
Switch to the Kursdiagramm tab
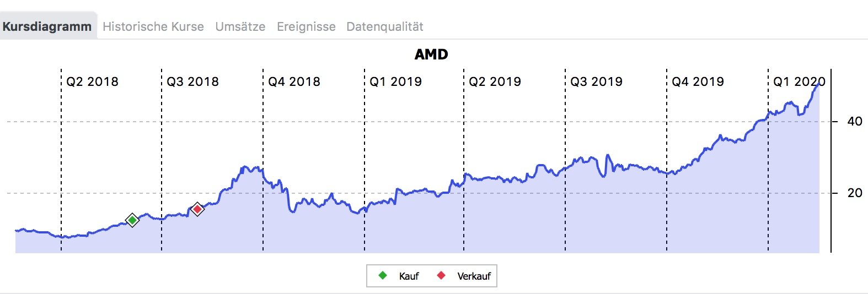tap(47, 26)
